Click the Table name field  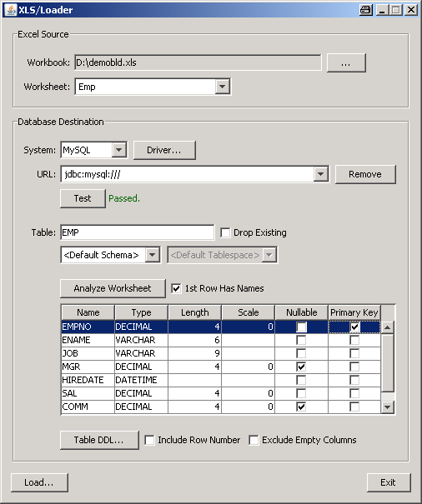137,232
